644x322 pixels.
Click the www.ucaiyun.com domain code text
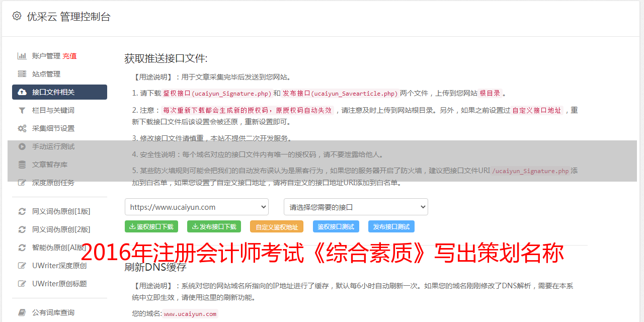click(x=190, y=314)
